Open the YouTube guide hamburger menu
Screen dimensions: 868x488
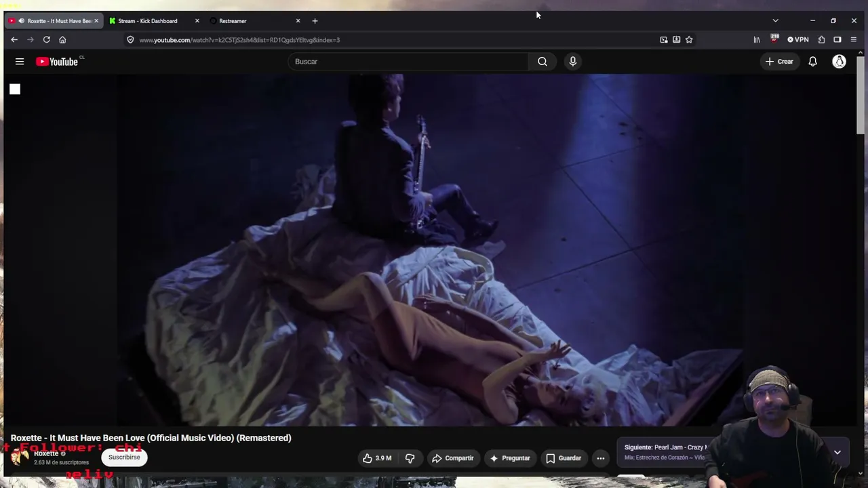(x=20, y=62)
